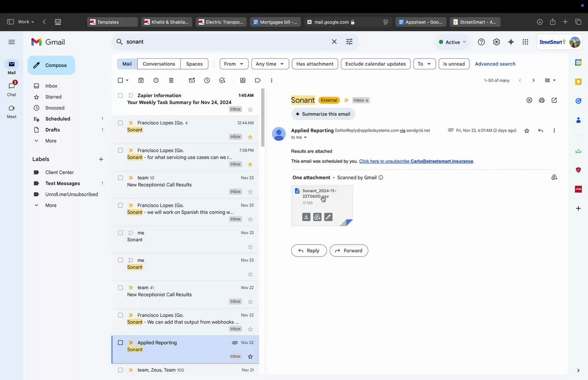This screenshot has height=380, width=588.
Task: Open Gmail Support help icon
Action: pos(481,42)
